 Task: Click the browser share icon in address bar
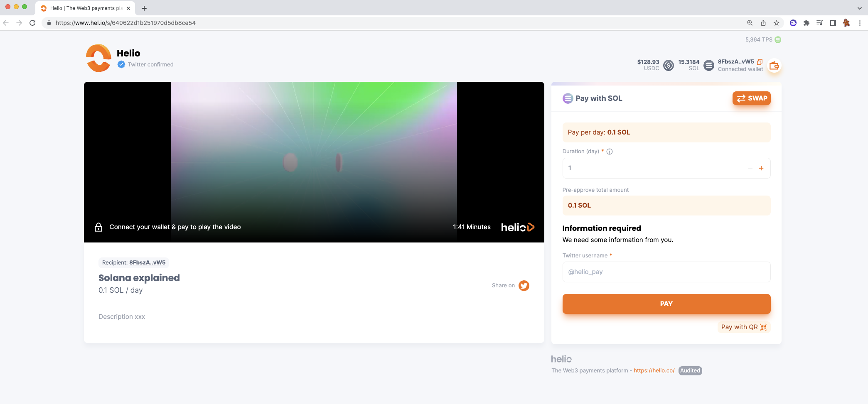click(763, 23)
